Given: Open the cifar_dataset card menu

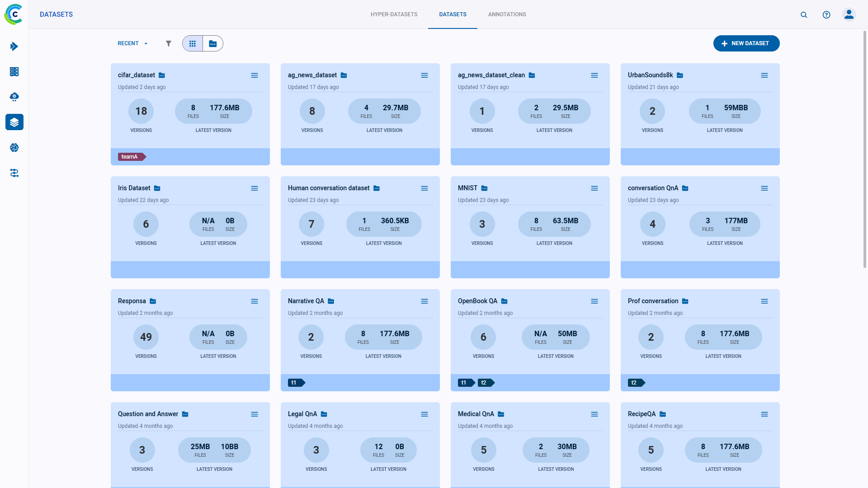Looking at the screenshot, I should (255, 75).
